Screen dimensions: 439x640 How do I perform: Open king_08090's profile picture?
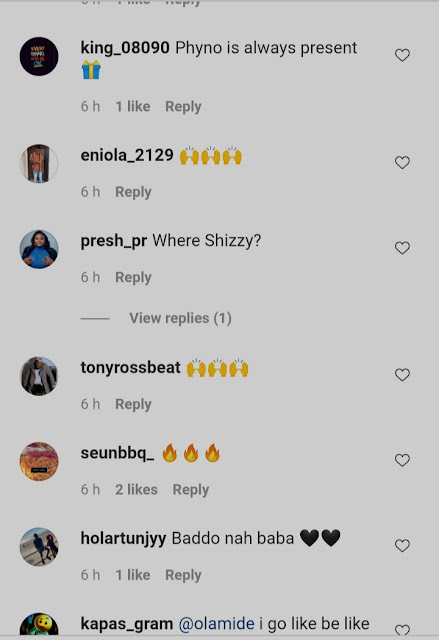(x=39, y=56)
